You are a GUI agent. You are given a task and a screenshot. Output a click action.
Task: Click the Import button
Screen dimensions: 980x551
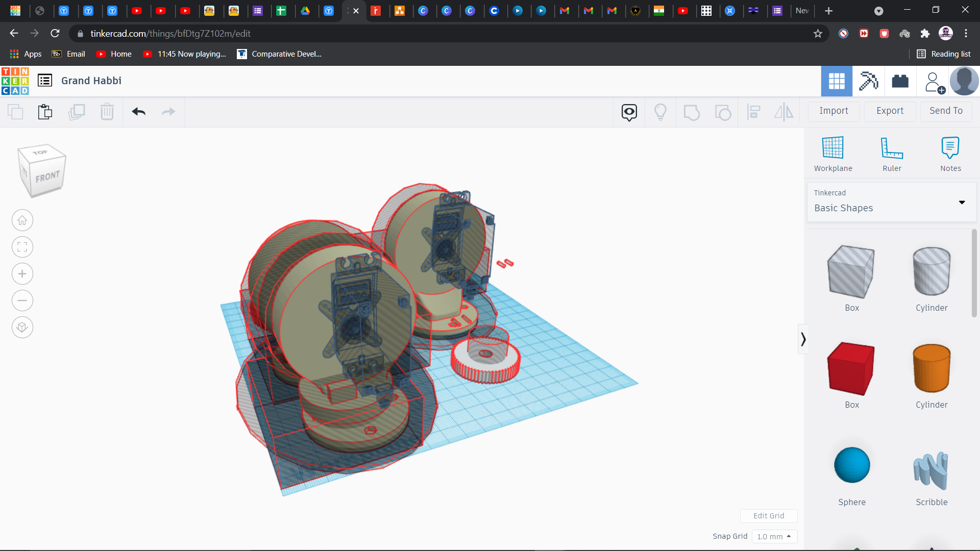(834, 111)
